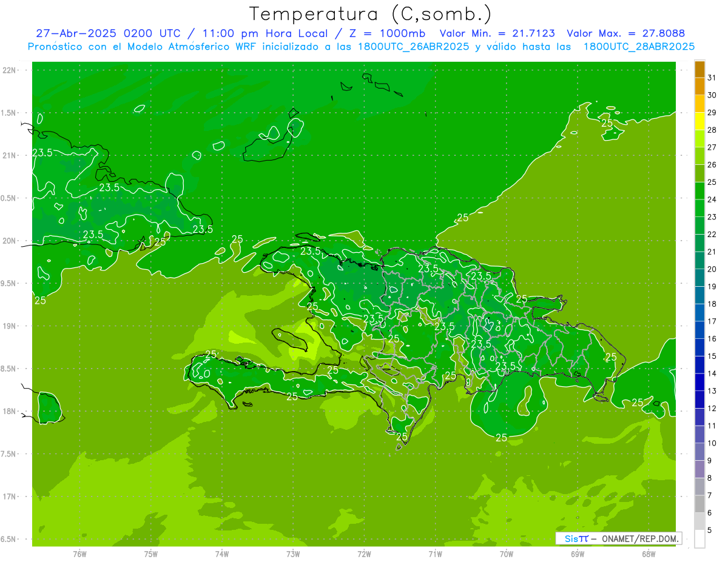The width and height of the screenshot is (728, 562).
Task: Click the colorbar label "5"
Action: tap(710, 530)
